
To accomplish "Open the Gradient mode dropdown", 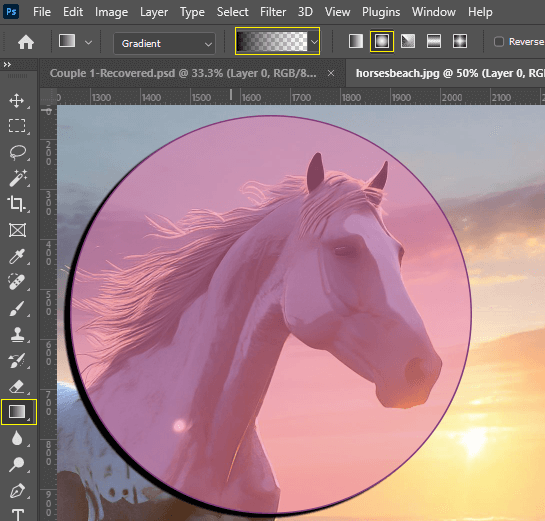I will pos(164,43).
